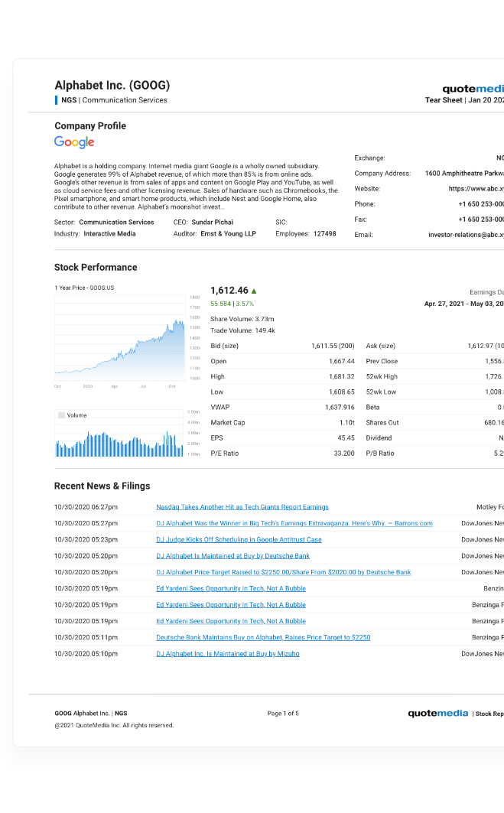Click the company website URL
This screenshot has height=813, width=504.
pos(476,189)
